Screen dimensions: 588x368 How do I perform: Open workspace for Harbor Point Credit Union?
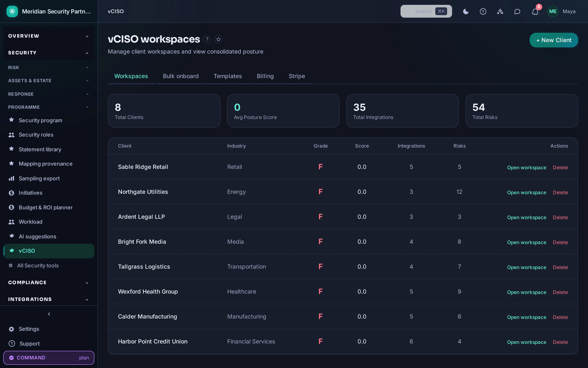pos(527,342)
